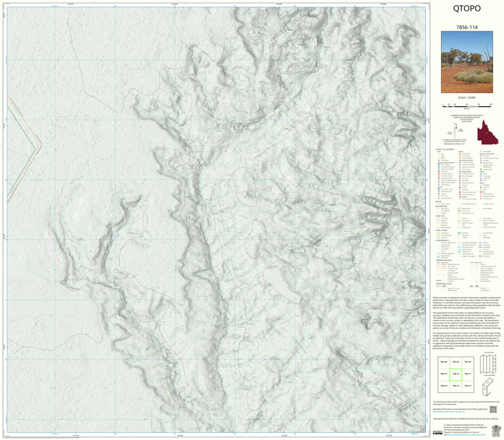The width and height of the screenshot is (504, 440).
Task: Click the top-left cell of the sheet index
Action: (x=444, y=363)
